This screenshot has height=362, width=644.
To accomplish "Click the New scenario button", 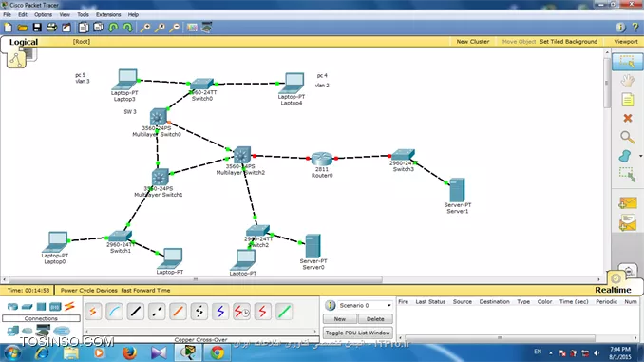I will (340, 319).
